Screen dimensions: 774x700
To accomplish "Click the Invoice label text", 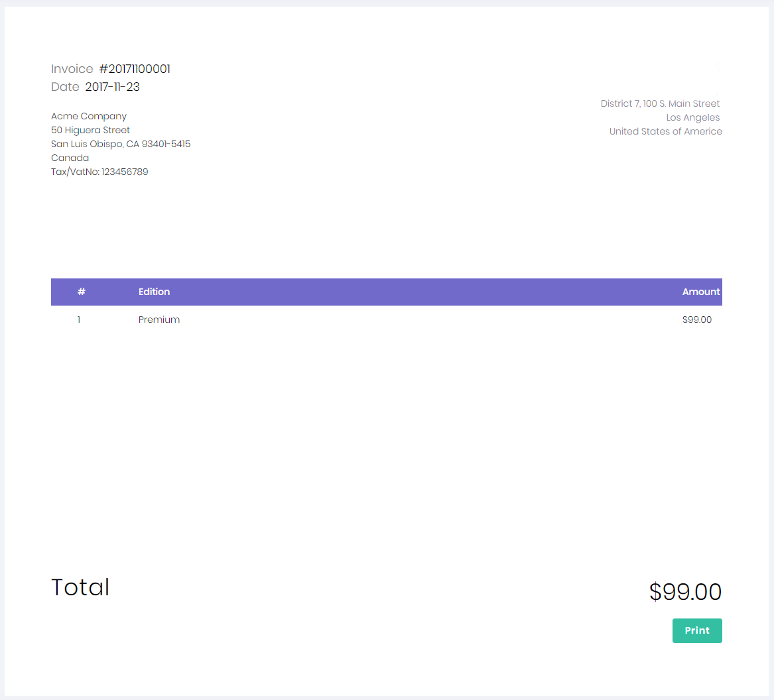I will (72, 69).
